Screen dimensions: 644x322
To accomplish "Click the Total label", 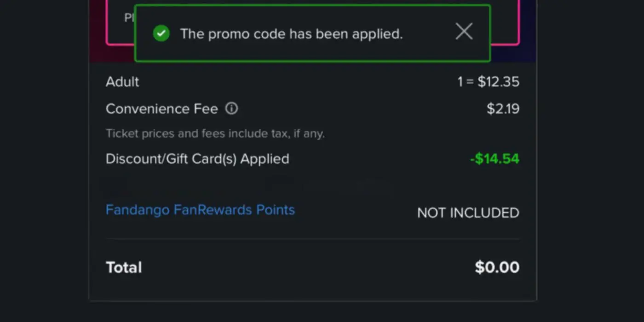I will click(124, 267).
